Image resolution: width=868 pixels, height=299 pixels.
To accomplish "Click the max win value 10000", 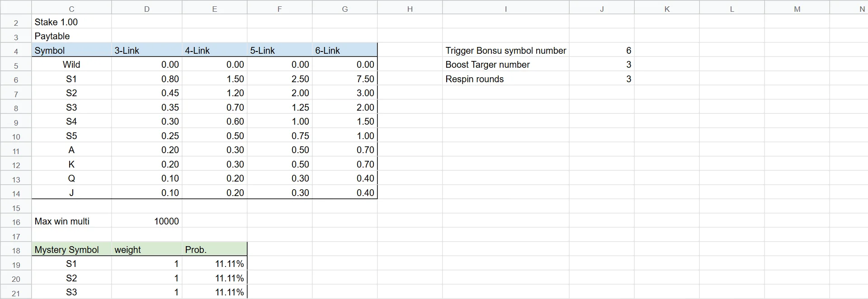I will coord(146,221).
